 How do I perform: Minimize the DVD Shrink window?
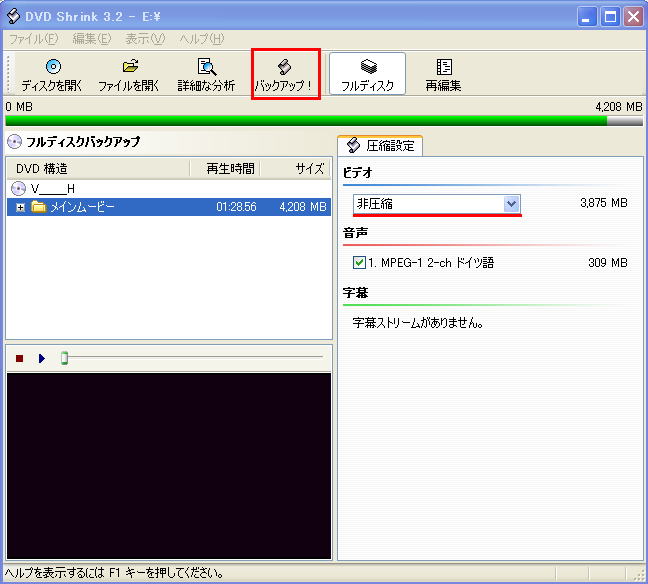[x=587, y=17]
